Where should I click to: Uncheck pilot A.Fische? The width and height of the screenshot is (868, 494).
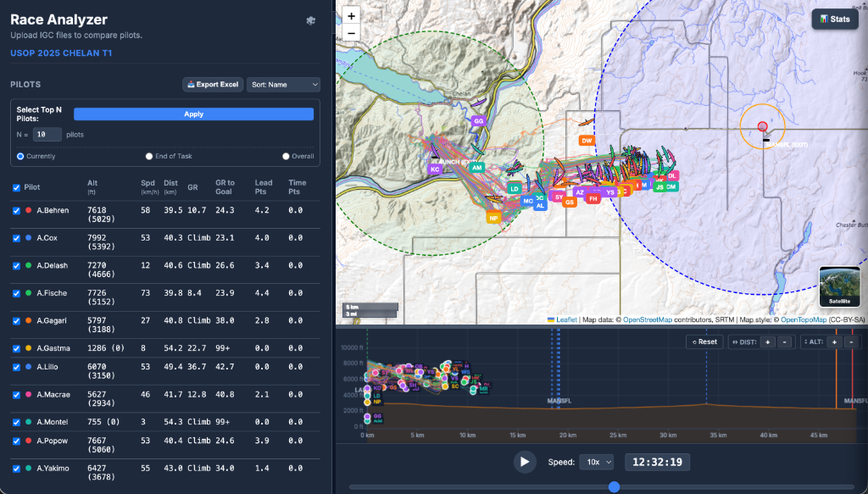[x=16, y=293]
